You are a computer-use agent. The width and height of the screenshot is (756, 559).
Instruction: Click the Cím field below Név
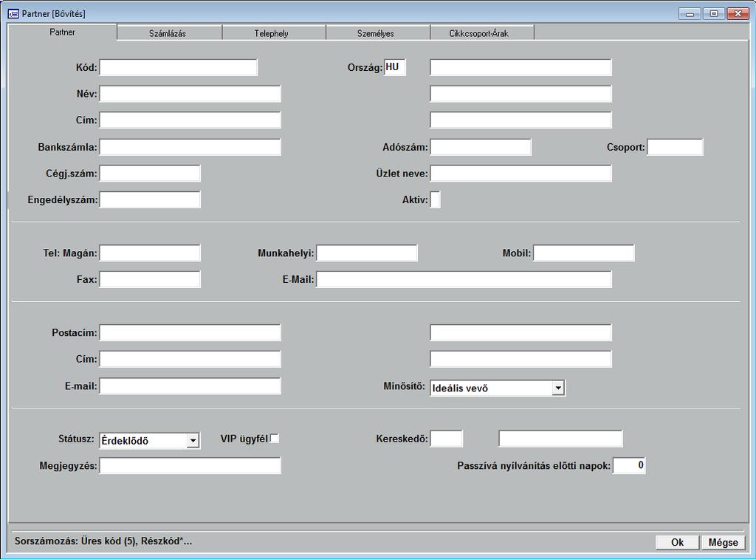(x=190, y=120)
